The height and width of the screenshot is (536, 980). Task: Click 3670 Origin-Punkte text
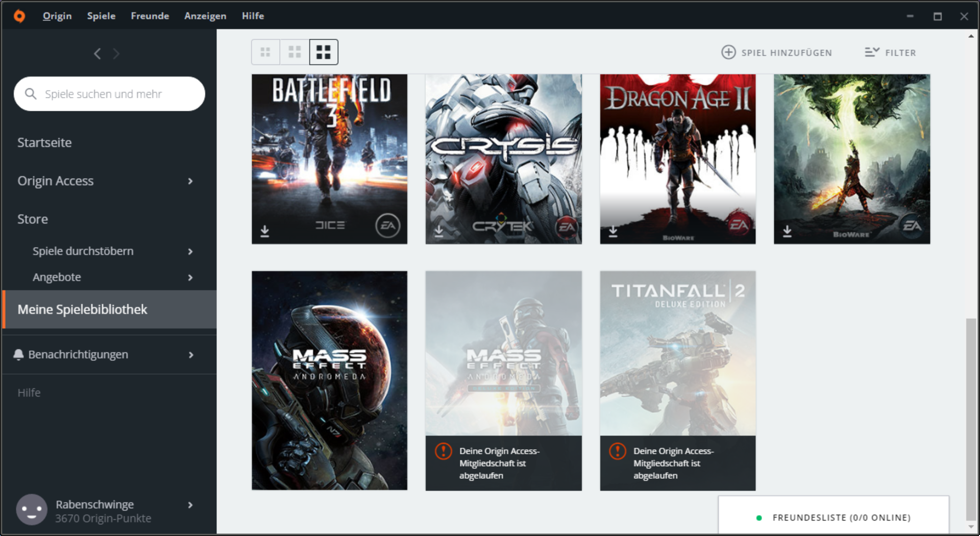tap(103, 519)
